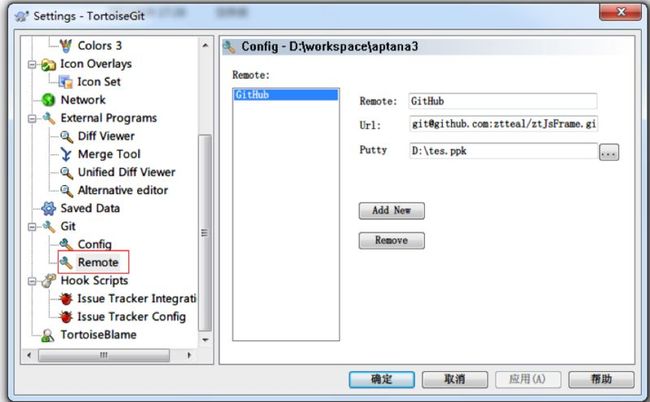Select Remote under Git
Screen dimensions: 650x402
[98, 262]
